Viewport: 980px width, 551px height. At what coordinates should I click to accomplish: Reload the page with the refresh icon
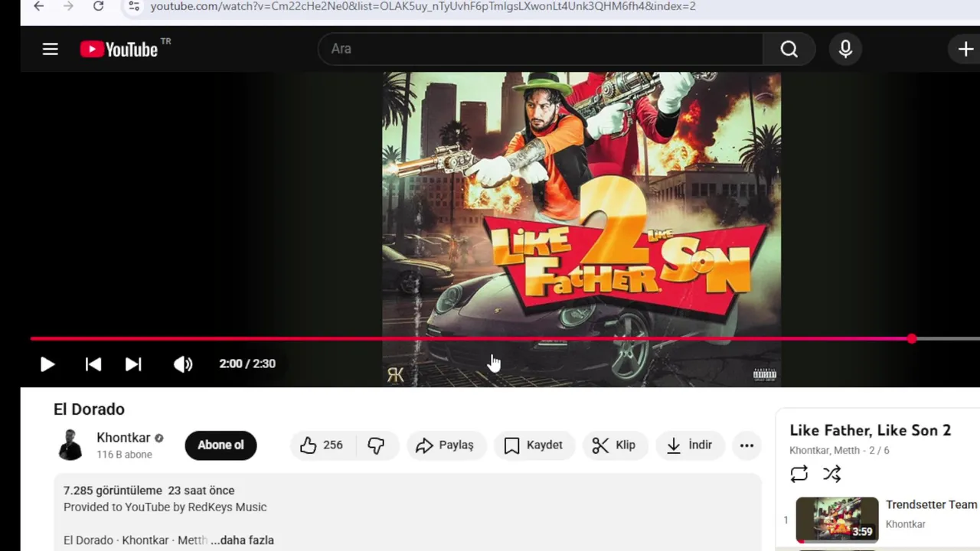pos(98,6)
